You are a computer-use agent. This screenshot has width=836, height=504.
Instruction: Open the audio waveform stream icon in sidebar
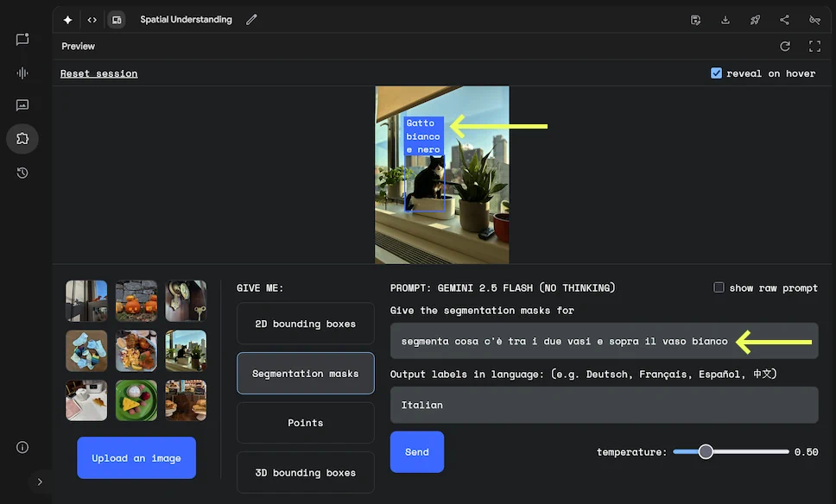click(22, 73)
